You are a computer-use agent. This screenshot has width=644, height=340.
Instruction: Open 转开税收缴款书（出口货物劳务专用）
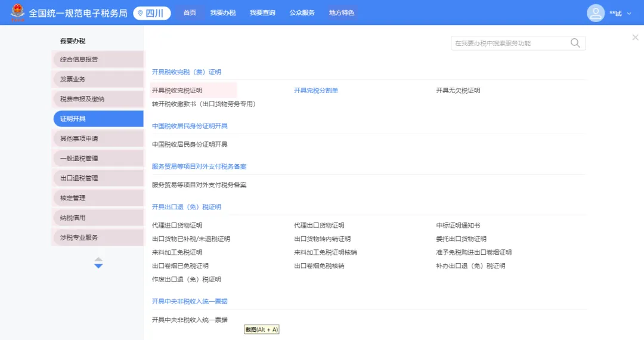click(x=205, y=104)
